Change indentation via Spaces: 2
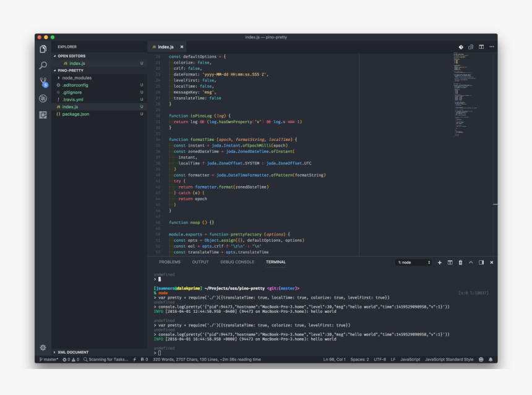The width and height of the screenshot is (532, 395). coord(359,359)
